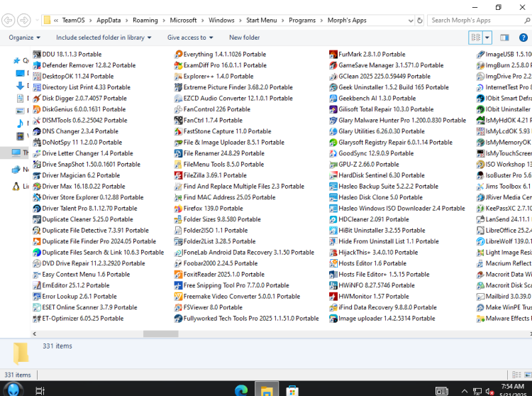The height and width of the screenshot is (396, 532).
Task: Select the Freemake Video Converter icon
Action: pos(178,296)
